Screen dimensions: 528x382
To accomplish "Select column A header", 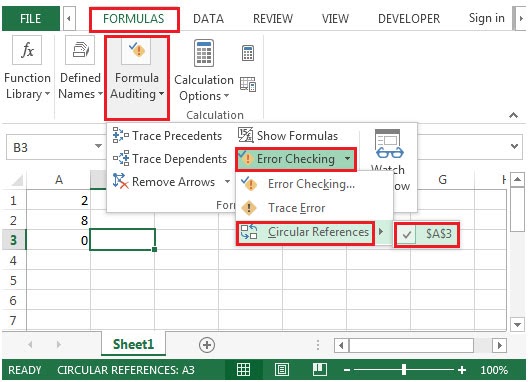I will click(59, 180).
